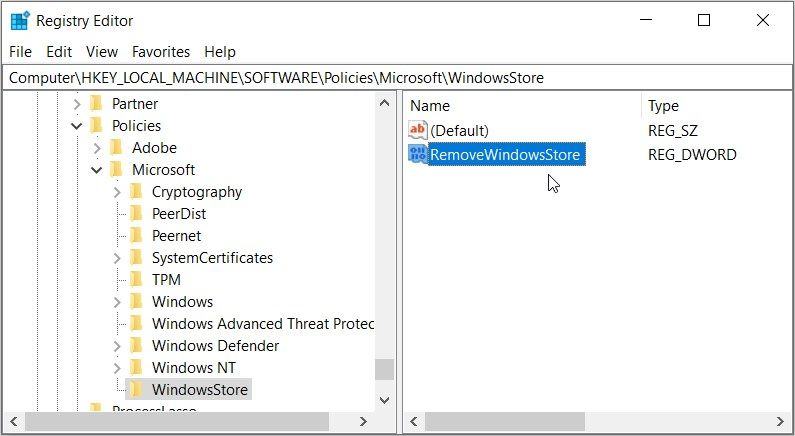Click the Windows NT folder icon
Screen dimensions: 795x436
point(136,367)
